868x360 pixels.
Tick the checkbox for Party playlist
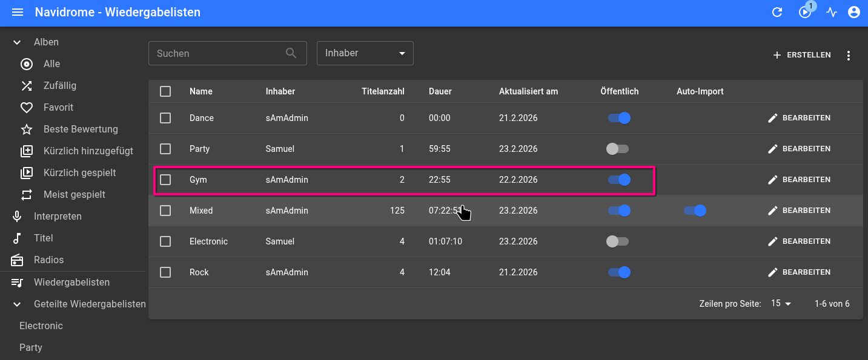click(165, 149)
